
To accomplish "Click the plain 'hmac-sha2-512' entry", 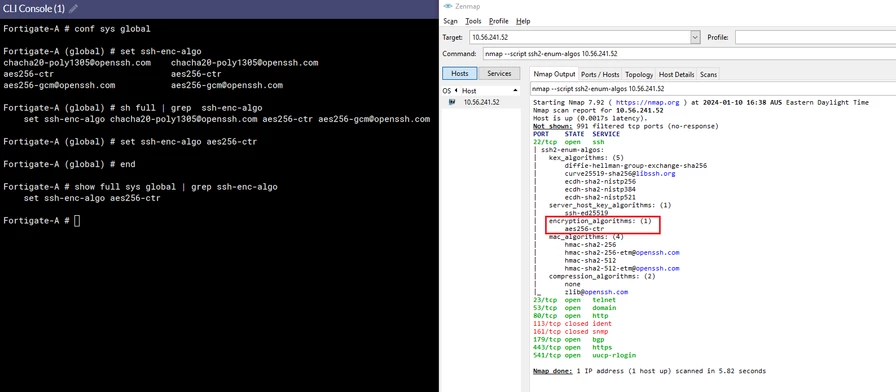I will point(590,261).
